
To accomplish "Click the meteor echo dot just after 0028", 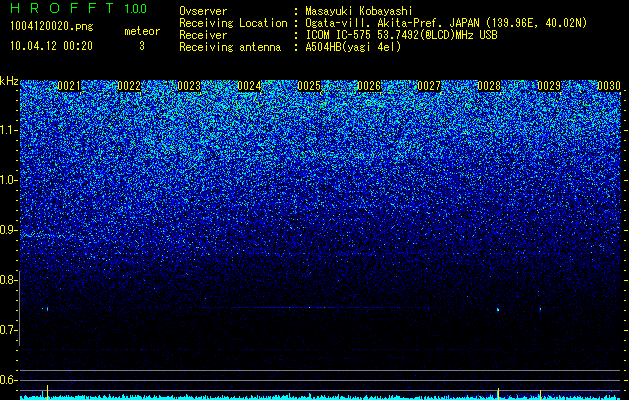I will coord(498,310).
